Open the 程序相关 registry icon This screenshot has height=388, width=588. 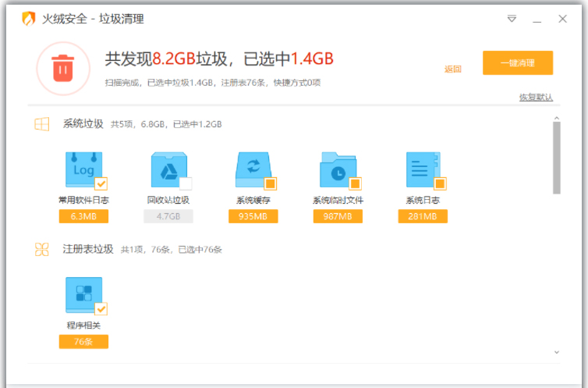click(x=84, y=295)
